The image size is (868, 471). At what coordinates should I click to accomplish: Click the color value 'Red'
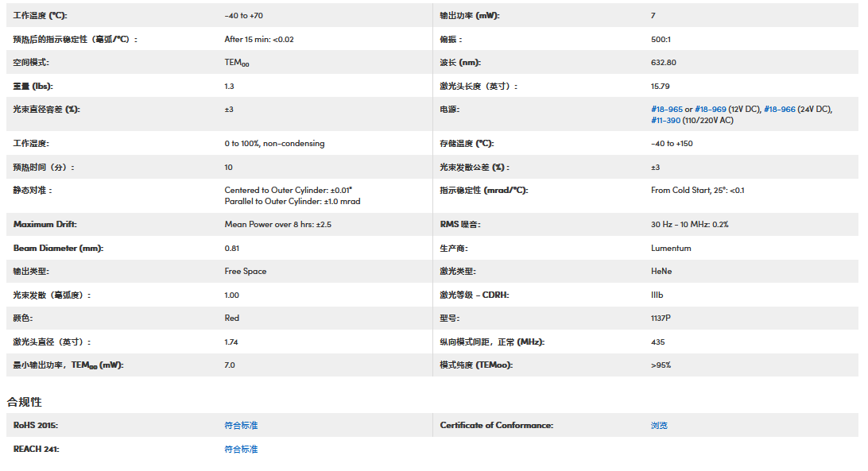pos(232,319)
